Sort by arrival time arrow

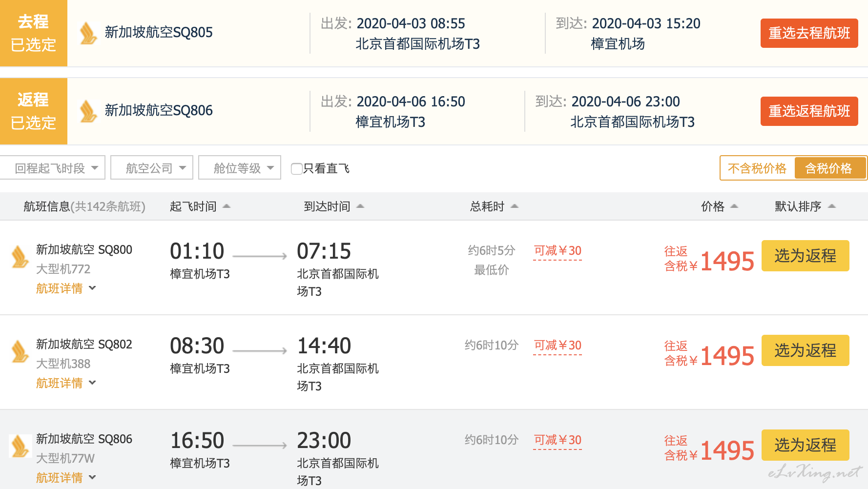360,206
